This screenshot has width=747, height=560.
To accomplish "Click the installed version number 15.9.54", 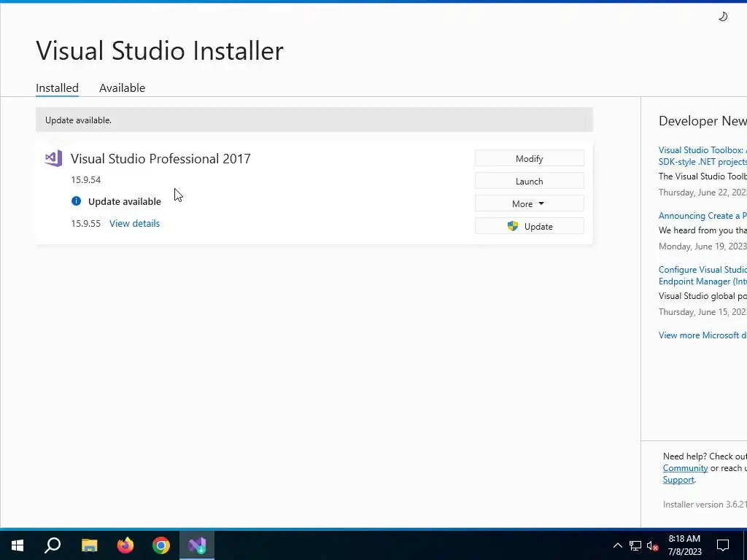I will 86,179.
